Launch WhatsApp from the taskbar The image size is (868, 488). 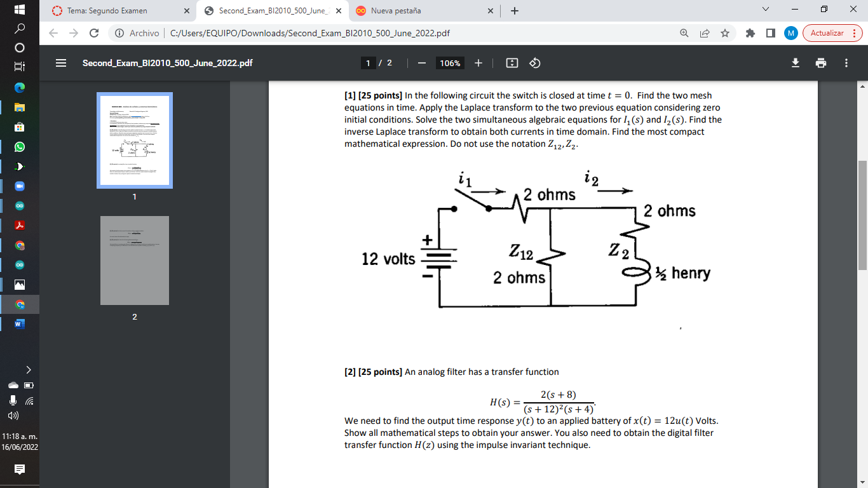(x=19, y=147)
